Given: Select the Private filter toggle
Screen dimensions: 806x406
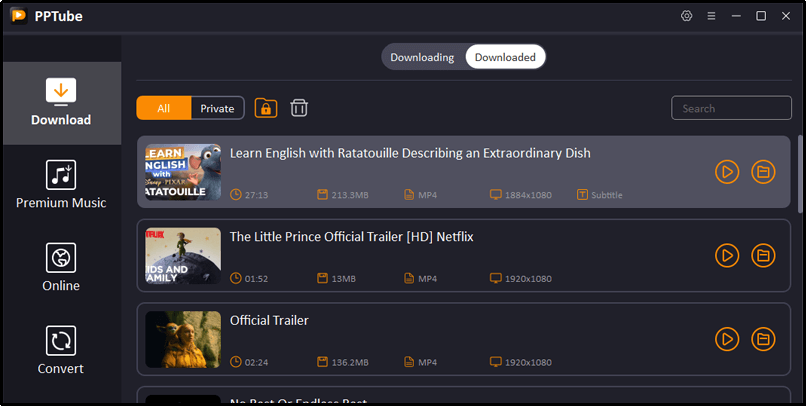Looking at the screenshot, I should 217,108.
